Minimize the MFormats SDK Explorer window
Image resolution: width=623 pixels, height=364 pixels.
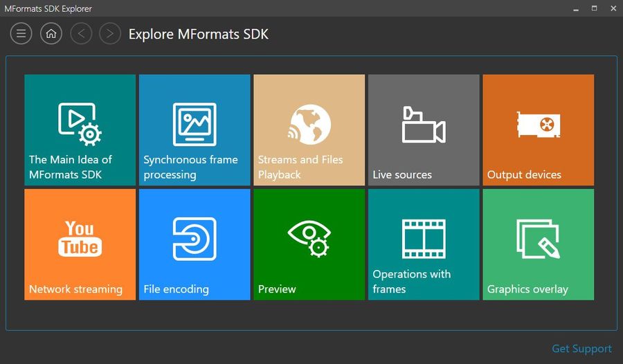(x=576, y=8)
